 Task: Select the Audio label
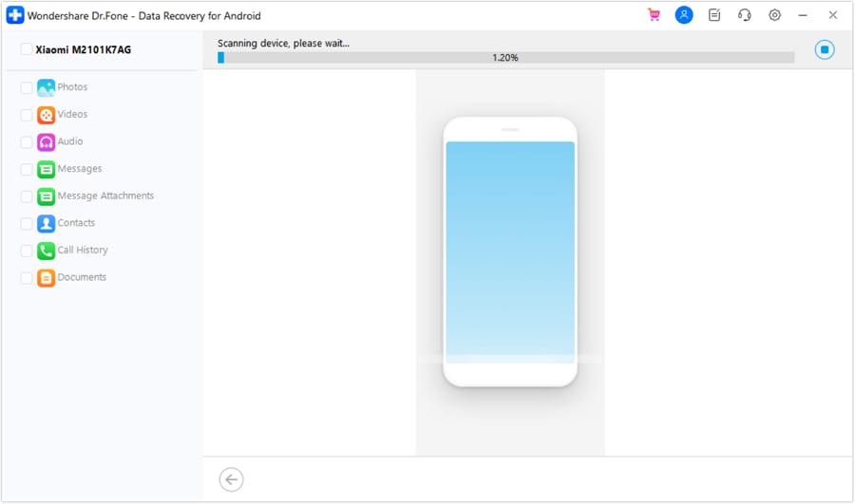(x=70, y=141)
